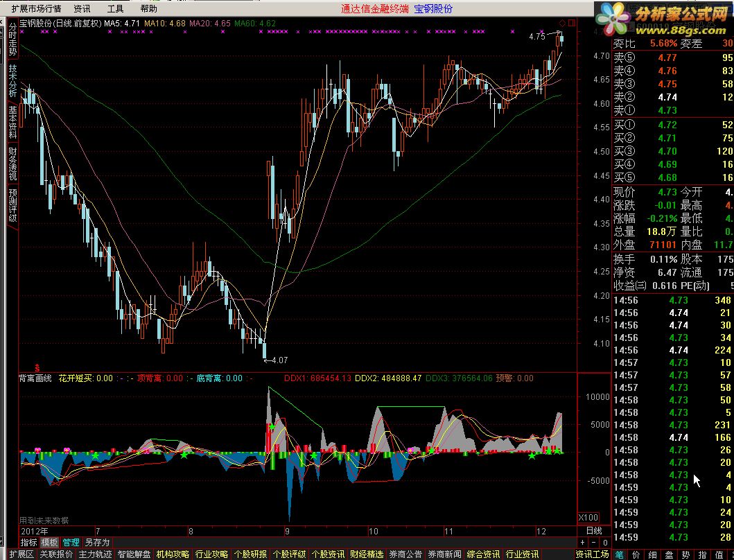Click the 管理 button
This screenshot has width=734, height=560.
(x=71, y=542)
